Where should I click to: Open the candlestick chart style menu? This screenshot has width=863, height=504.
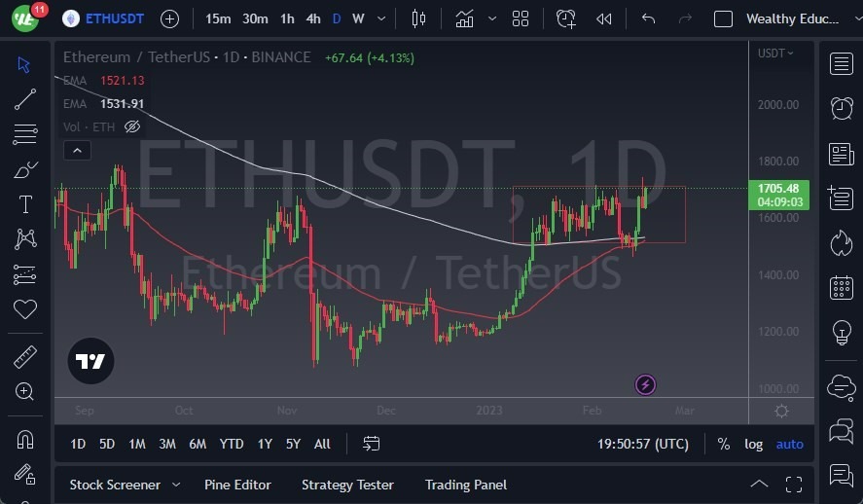click(x=418, y=19)
